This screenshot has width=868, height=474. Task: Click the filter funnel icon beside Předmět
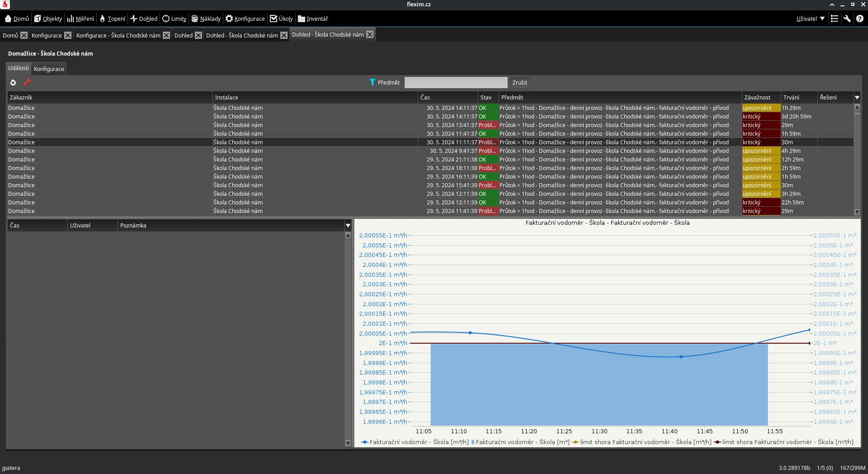click(372, 82)
